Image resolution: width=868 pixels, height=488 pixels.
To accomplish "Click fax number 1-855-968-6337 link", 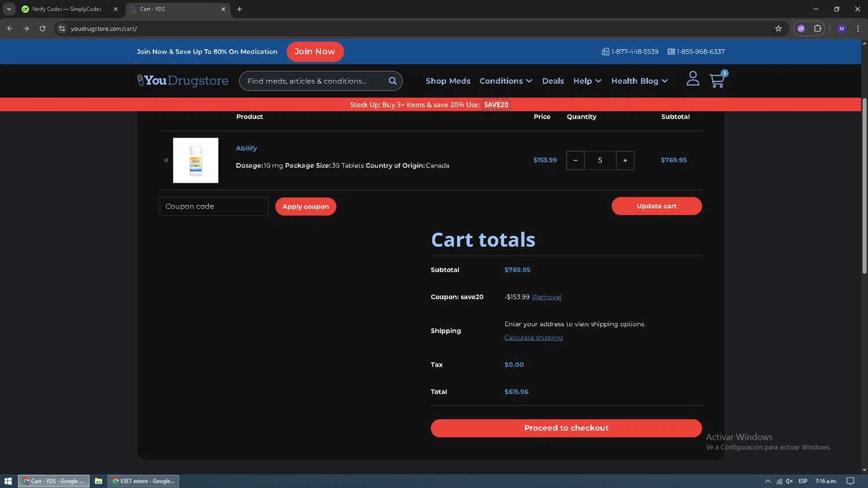I will coord(696,51).
